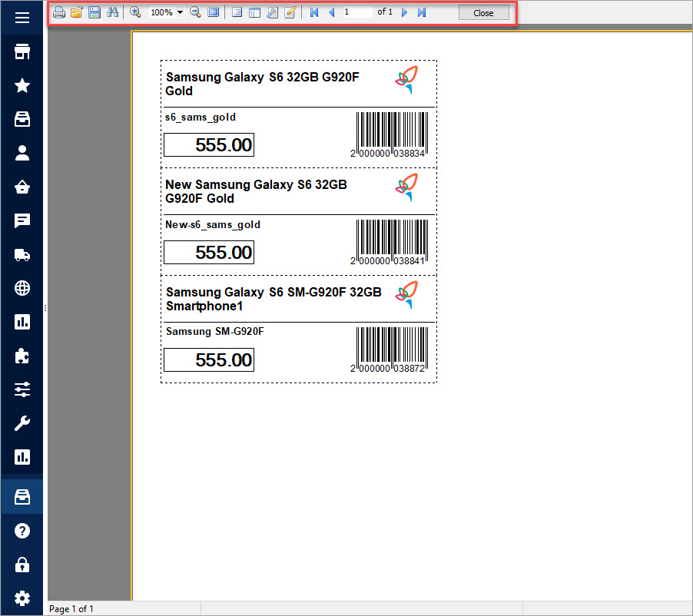Viewport: 693px width, 616px height.
Task: Open a report file with the folder icon
Action: [77, 12]
